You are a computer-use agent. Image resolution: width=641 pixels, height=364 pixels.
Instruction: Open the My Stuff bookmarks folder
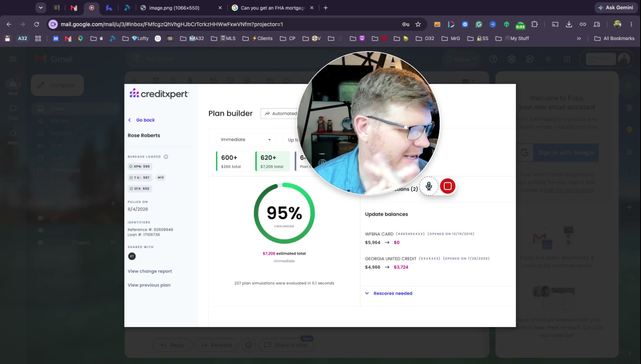pos(512,39)
